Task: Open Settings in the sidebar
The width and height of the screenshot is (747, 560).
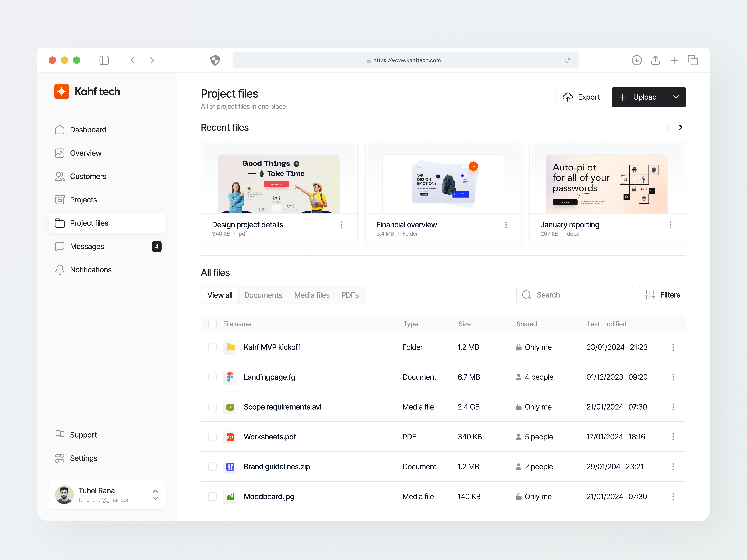Action: pos(107,458)
